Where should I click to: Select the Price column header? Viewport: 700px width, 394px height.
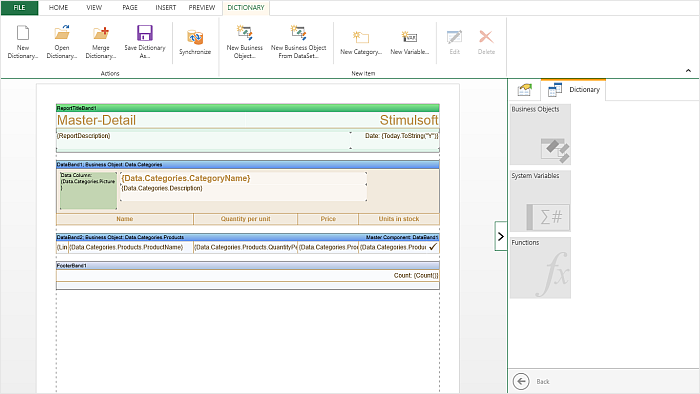tap(328, 219)
